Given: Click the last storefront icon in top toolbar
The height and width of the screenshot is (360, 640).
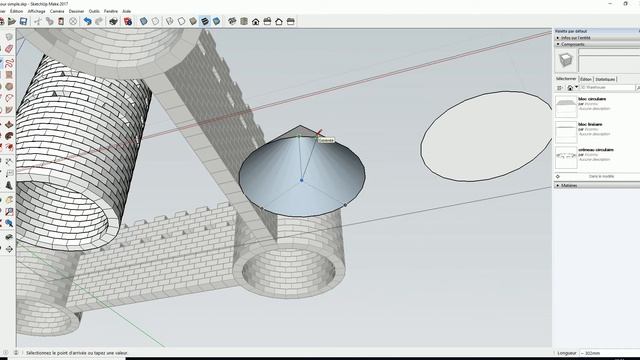Looking at the screenshot, I should 291,21.
